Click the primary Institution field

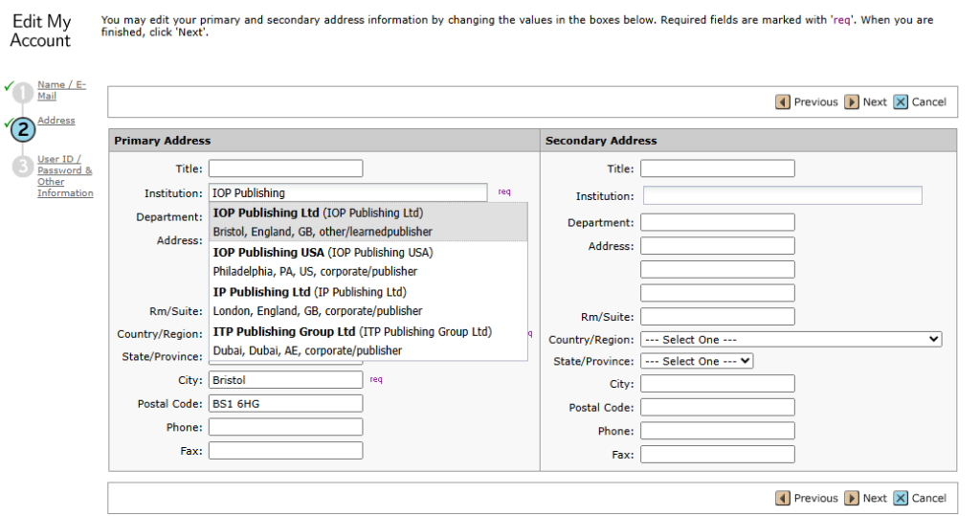pos(347,192)
